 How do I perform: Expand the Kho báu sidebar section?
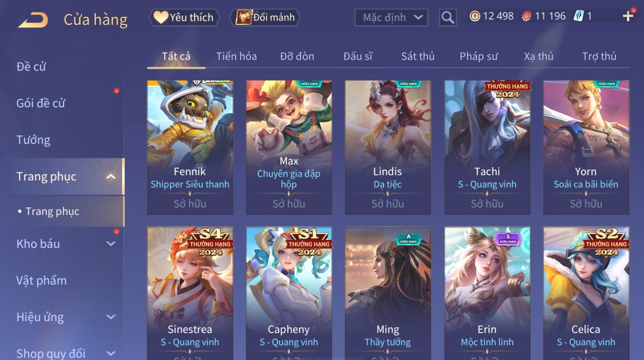111,244
